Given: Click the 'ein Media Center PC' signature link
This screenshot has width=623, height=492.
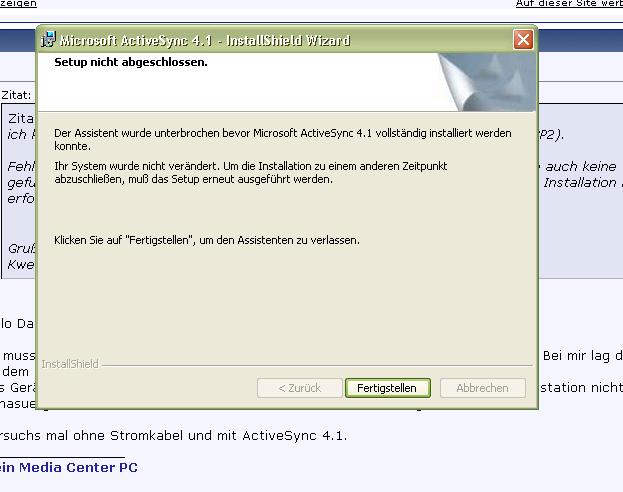Looking at the screenshot, I should click(68, 467).
